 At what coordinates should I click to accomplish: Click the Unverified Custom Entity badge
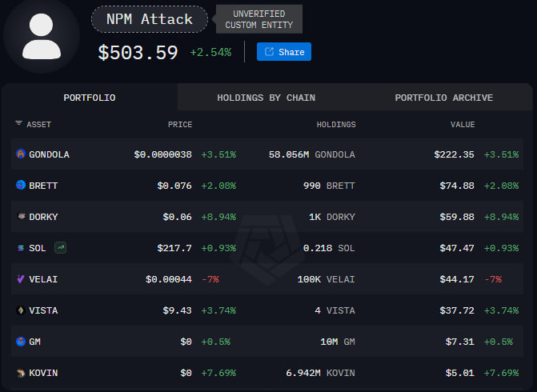click(259, 19)
